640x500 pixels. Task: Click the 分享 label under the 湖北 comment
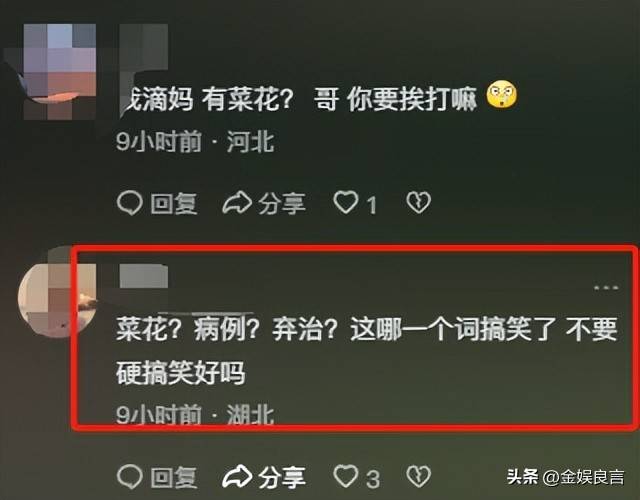[282, 477]
